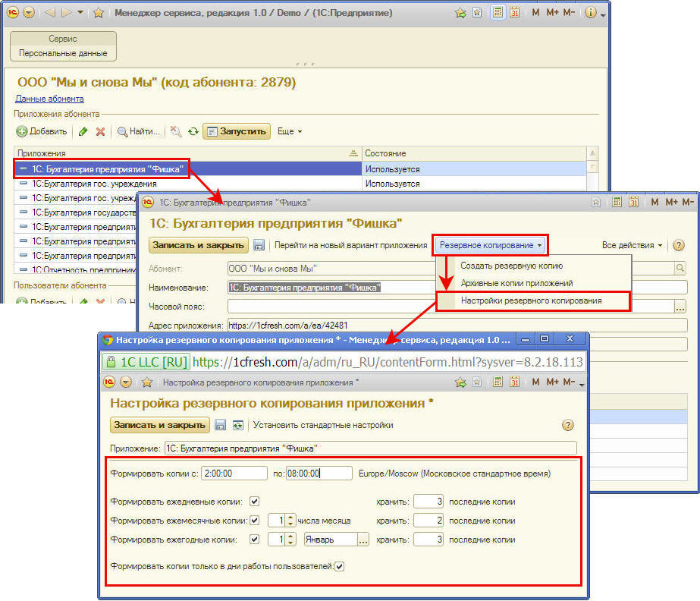700x601 pixels.
Task: Open the month picker button next to Январь
Action: point(363,540)
